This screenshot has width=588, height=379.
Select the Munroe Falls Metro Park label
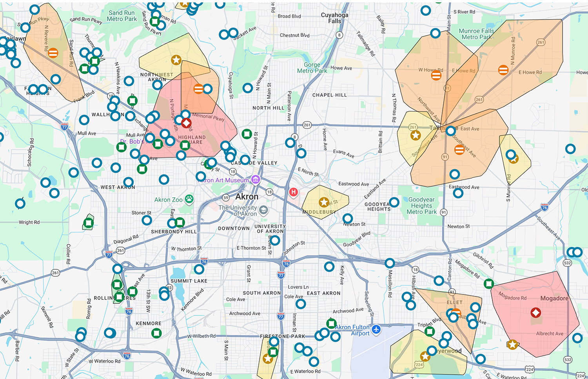tap(476, 34)
